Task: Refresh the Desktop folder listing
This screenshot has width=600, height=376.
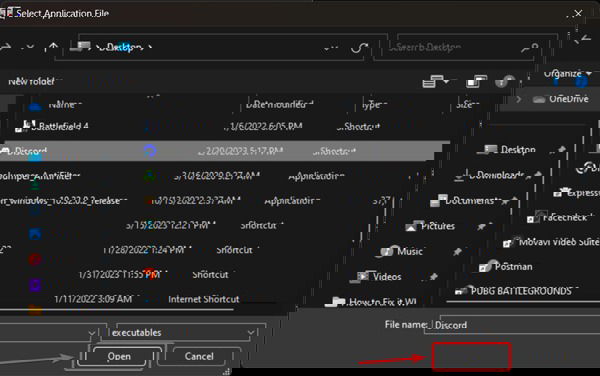Action: pyautogui.click(x=359, y=48)
